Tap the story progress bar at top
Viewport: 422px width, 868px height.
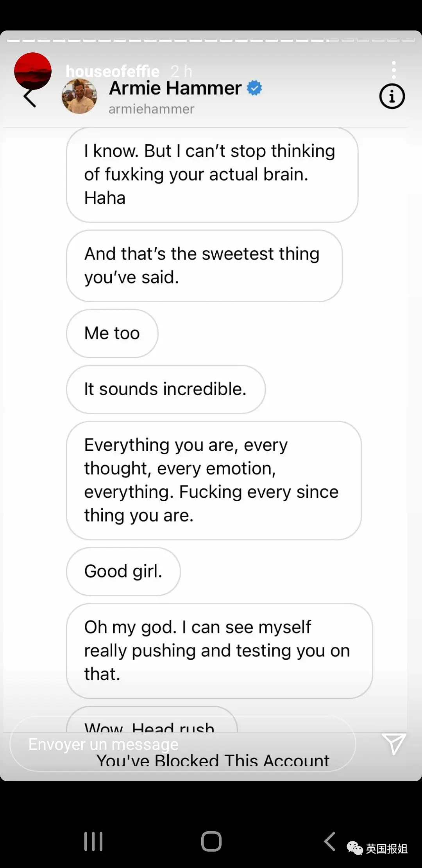tap(211, 40)
